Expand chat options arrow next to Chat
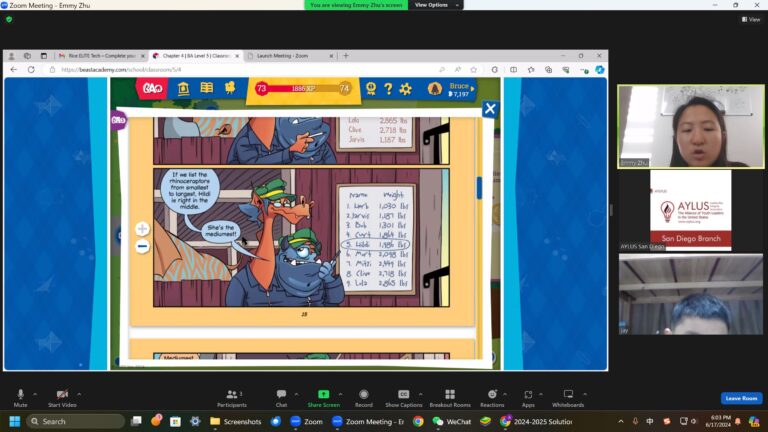The image size is (768, 432). [x=296, y=394]
